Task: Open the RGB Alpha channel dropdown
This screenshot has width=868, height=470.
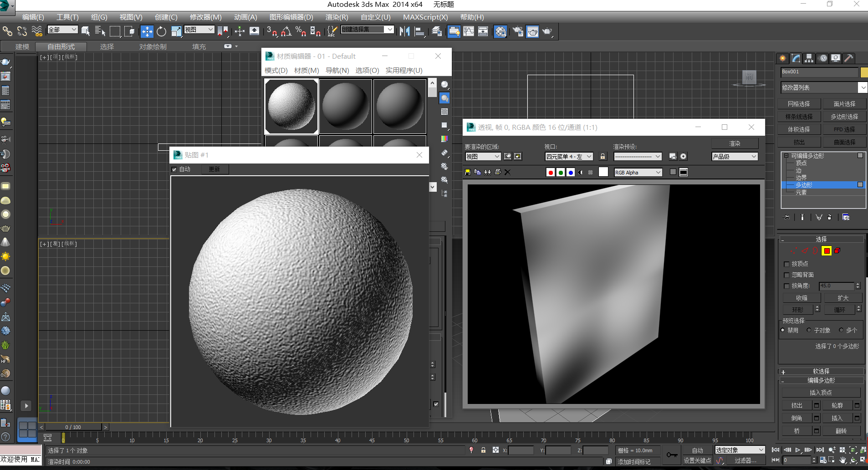Action: click(638, 173)
